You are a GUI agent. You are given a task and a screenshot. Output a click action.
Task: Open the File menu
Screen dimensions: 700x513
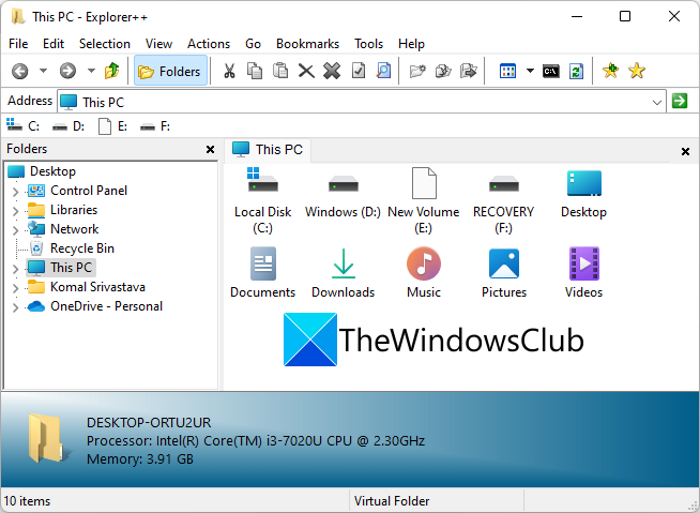(18, 44)
